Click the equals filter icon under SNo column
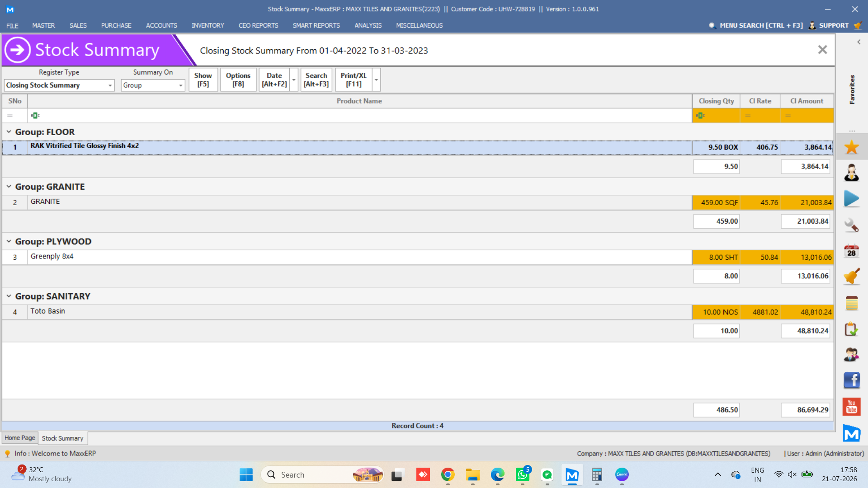This screenshot has width=868, height=488. pyautogui.click(x=10, y=116)
